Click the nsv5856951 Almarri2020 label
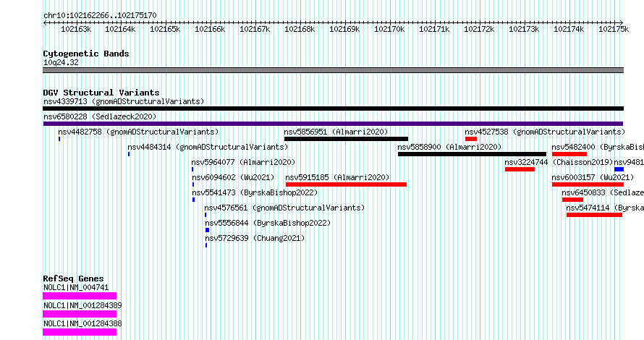Screen dimensions: 644x340 (336, 132)
